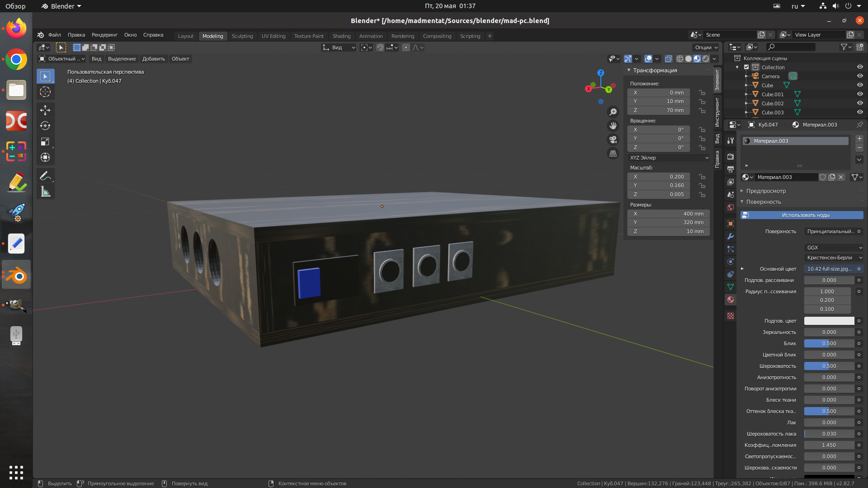Viewport: 868px width, 488px height.
Task: Switch to the Sculpting workspace tab
Action: (242, 36)
